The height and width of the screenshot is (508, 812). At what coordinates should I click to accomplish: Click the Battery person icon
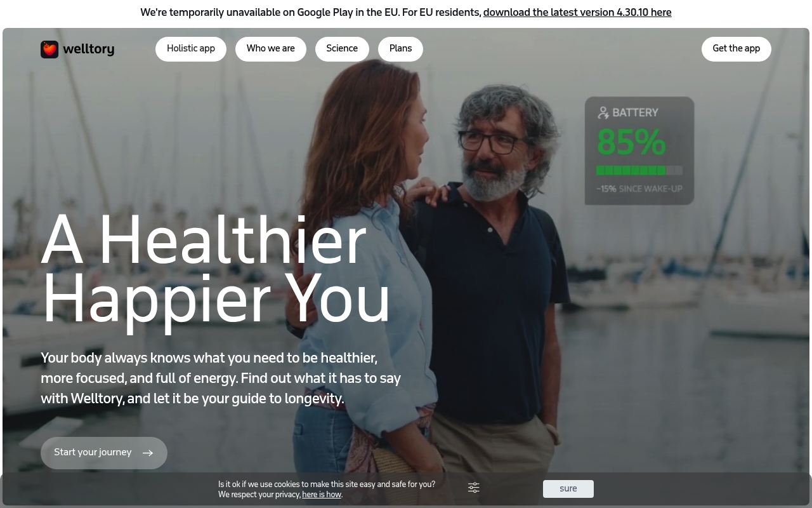[603, 112]
